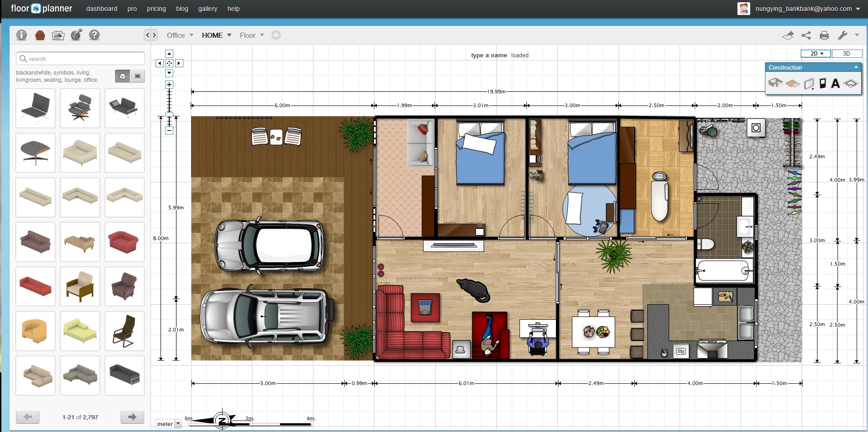Select the draw dimension line tool

(851, 83)
